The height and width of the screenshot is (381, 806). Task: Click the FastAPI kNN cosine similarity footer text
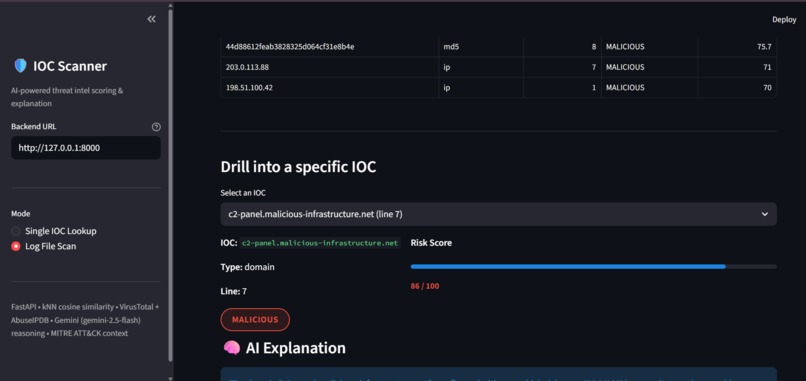(x=85, y=320)
